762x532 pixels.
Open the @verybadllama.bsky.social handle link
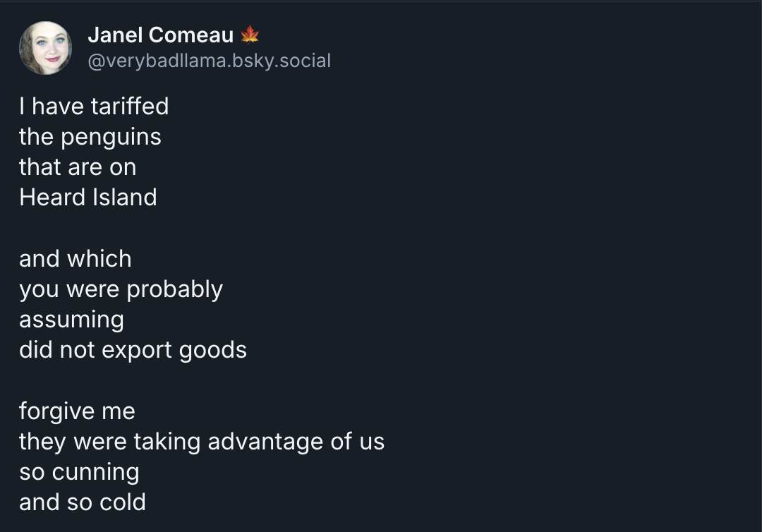[210, 61]
